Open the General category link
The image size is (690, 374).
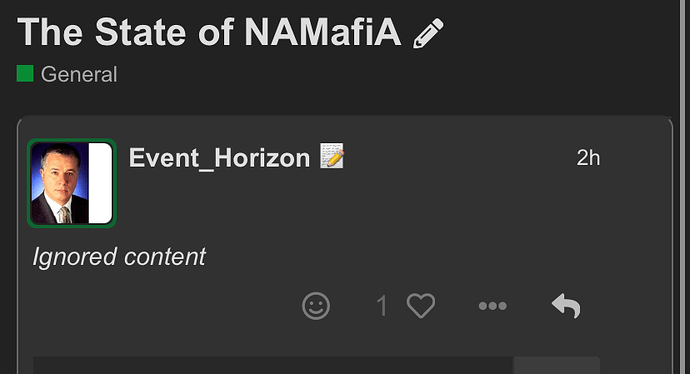(79, 74)
